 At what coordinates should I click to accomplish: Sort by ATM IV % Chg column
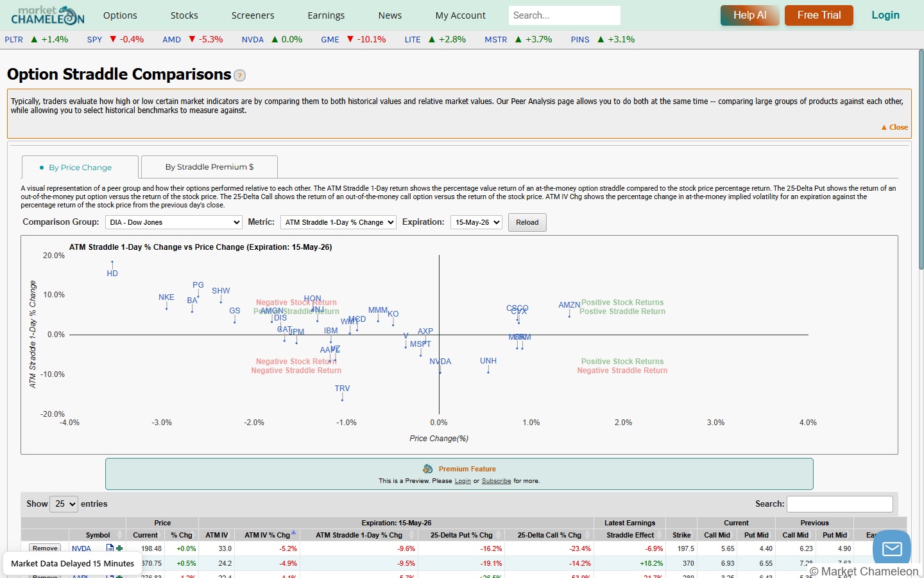[267, 535]
